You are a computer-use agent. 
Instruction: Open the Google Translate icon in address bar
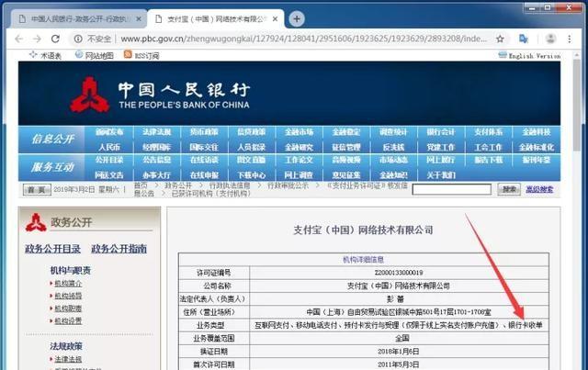(x=524, y=39)
